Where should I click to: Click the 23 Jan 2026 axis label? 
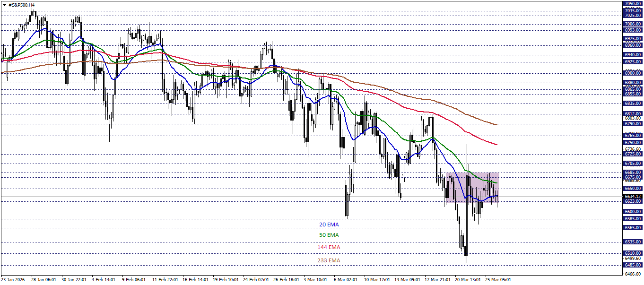click(13, 279)
